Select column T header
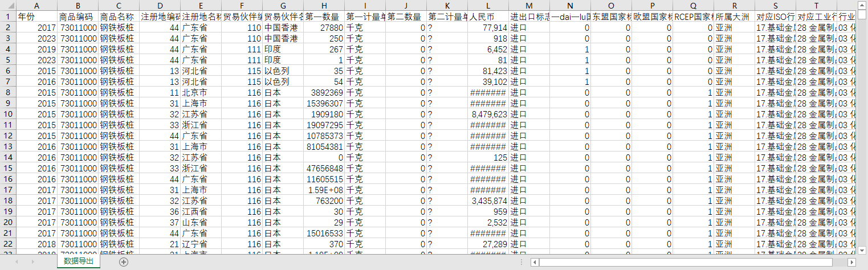868x270 pixels. point(816,5)
